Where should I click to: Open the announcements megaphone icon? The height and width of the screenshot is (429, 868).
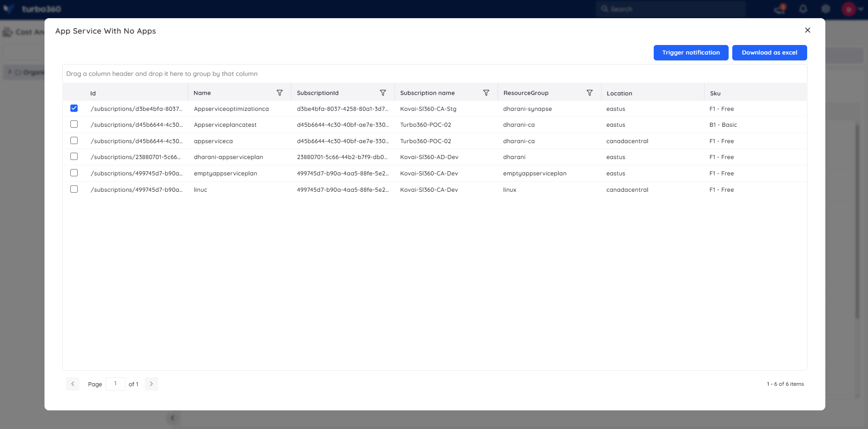coord(780,9)
